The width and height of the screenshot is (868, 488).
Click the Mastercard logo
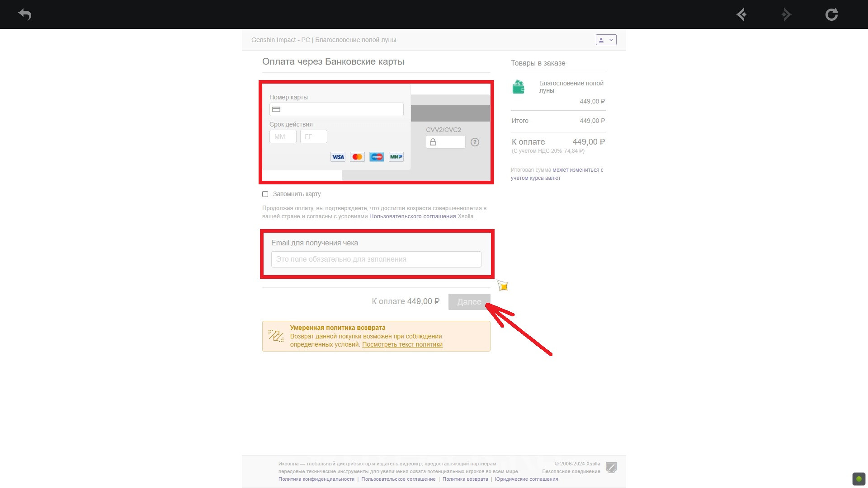(357, 157)
